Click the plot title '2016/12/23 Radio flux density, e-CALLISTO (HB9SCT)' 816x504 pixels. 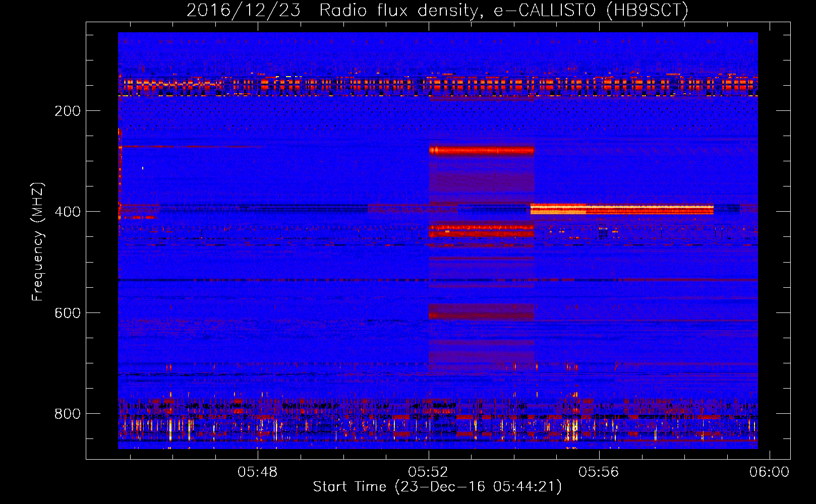pyautogui.click(x=437, y=10)
